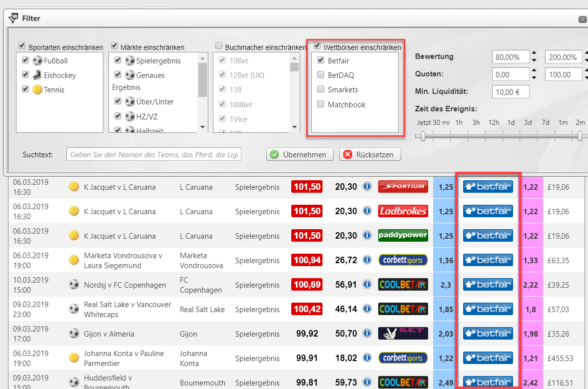Decrease the minimum Bewertung 80,00% value
This screenshot has width=588, height=389.
click(534, 60)
